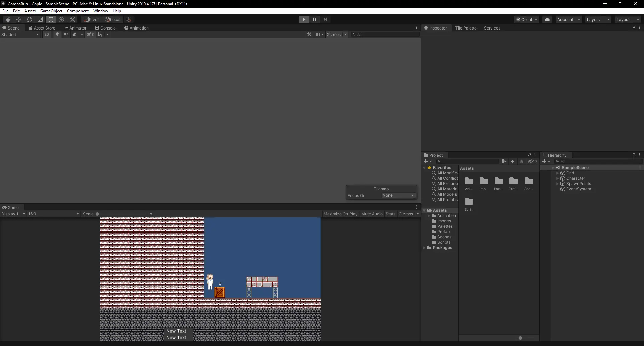Toggle scene grid visibility

(100, 34)
